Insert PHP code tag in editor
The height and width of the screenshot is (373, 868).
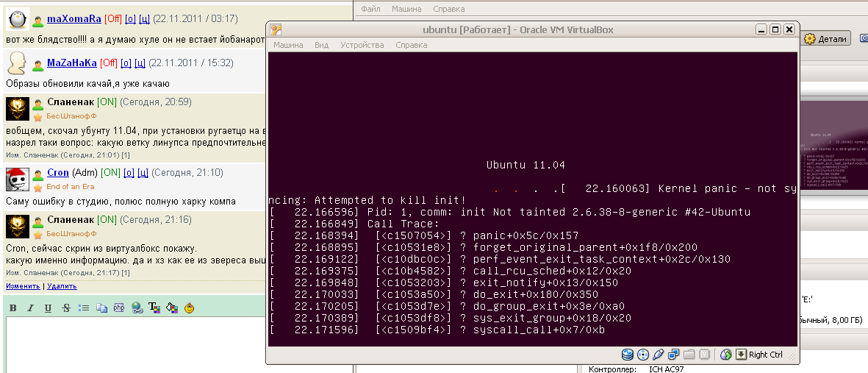pos(118,308)
